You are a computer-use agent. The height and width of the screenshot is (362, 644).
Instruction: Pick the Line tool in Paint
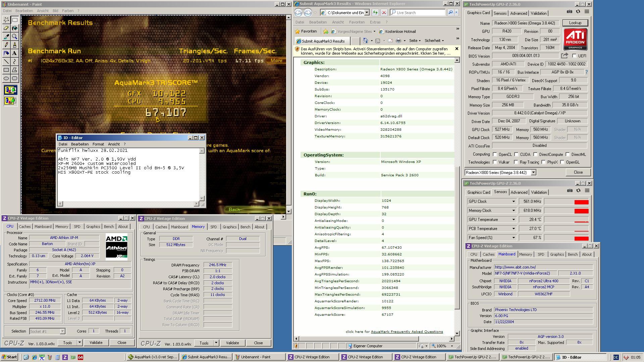(x=6, y=62)
